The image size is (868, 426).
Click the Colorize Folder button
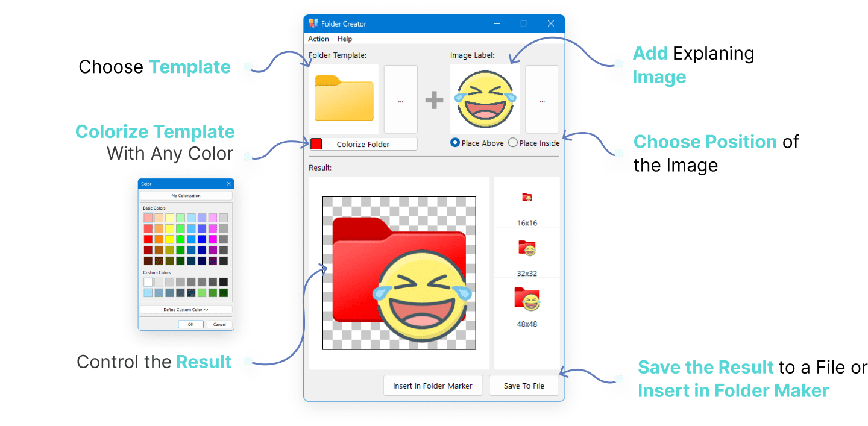tap(367, 143)
